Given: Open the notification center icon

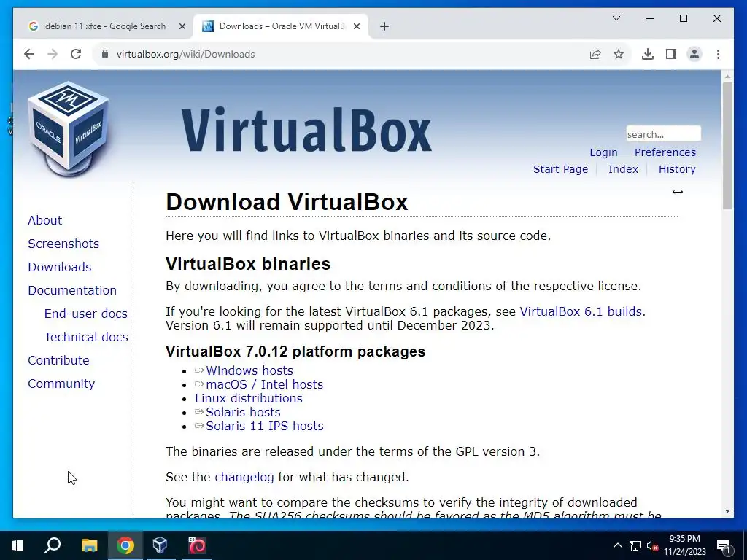Looking at the screenshot, I should point(724,546).
